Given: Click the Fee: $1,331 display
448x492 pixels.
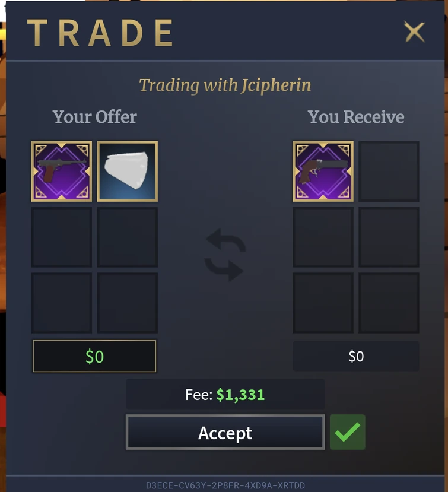Looking at the screenshot, I should point(225,395).
